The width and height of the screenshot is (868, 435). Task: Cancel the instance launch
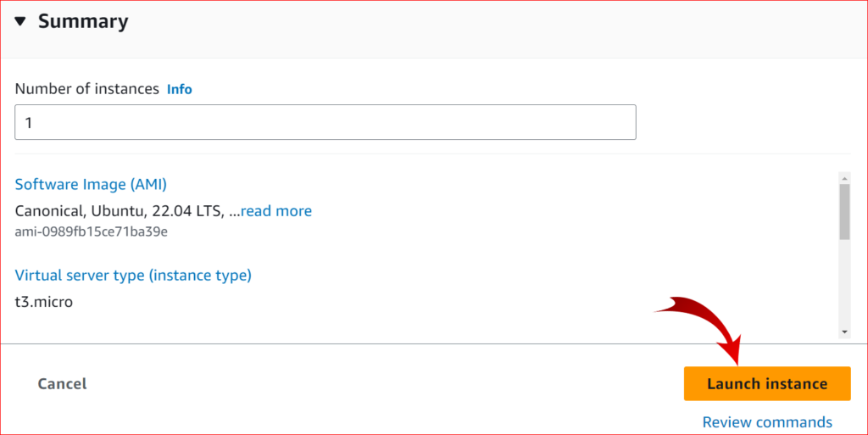click(62, 383)
